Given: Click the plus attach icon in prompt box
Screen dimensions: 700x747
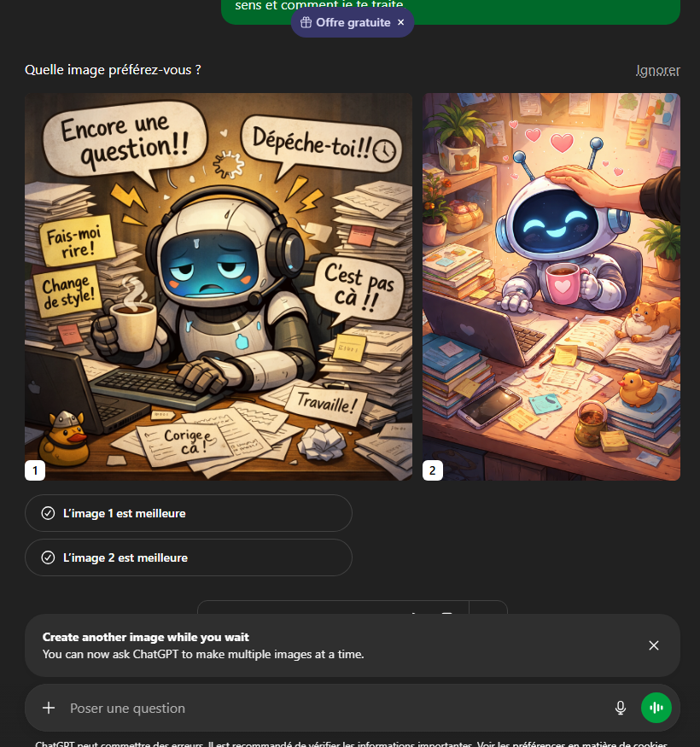Looking at the screenshot, I should point(49,708).
